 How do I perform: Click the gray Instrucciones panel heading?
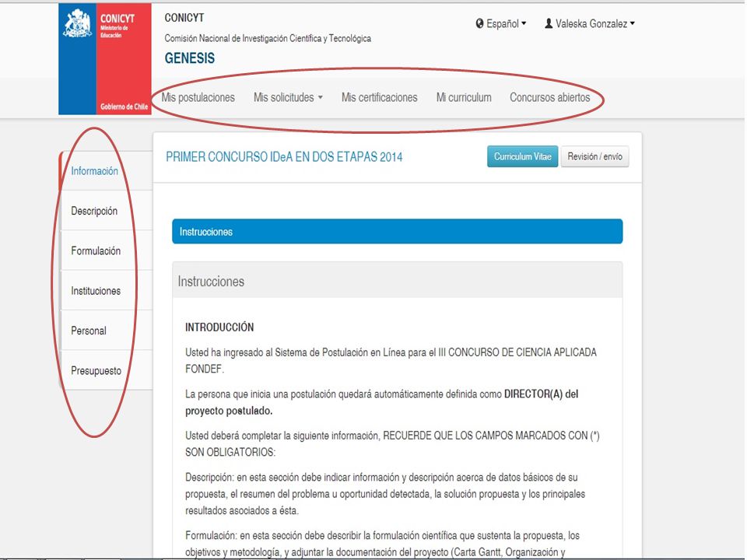[398, 280]
